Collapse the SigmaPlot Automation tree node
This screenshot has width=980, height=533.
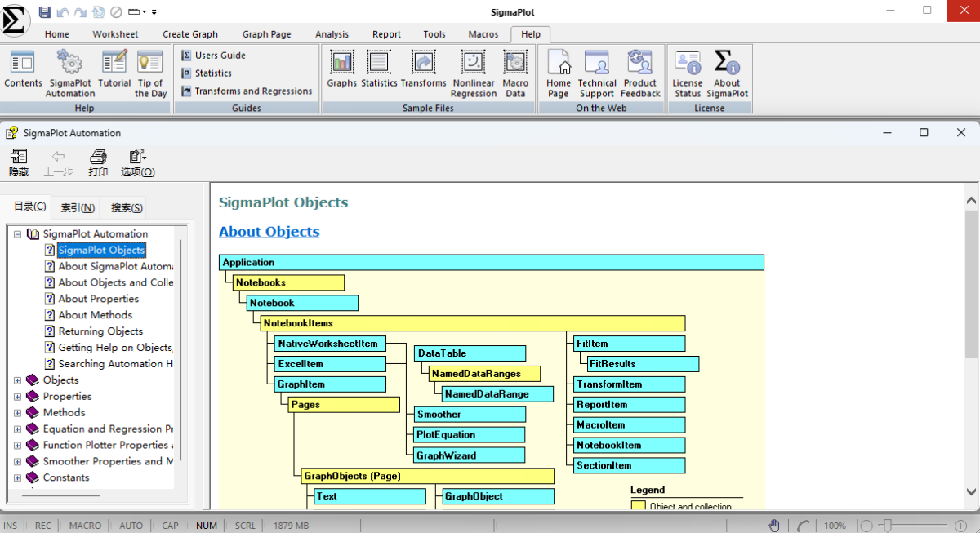(18, 234)
